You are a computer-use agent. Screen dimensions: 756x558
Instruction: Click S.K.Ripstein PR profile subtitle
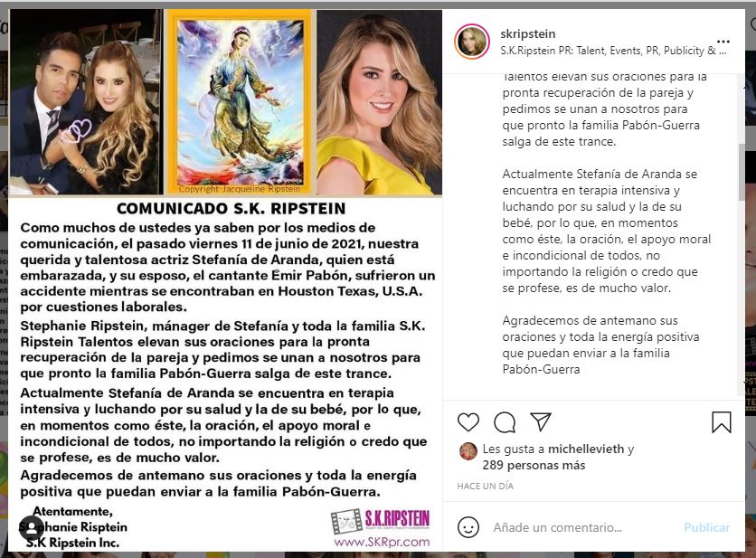(x=613, y=51)
